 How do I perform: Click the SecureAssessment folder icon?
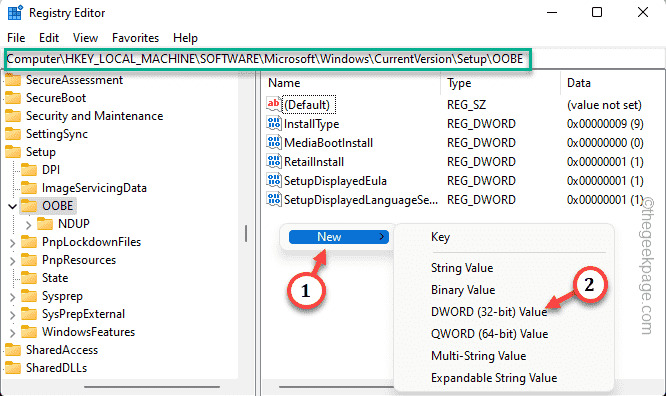click(13, 80)
